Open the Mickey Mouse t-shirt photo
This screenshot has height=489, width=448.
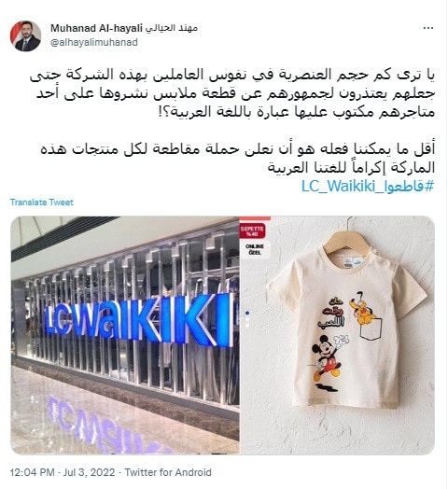[337, 335]
